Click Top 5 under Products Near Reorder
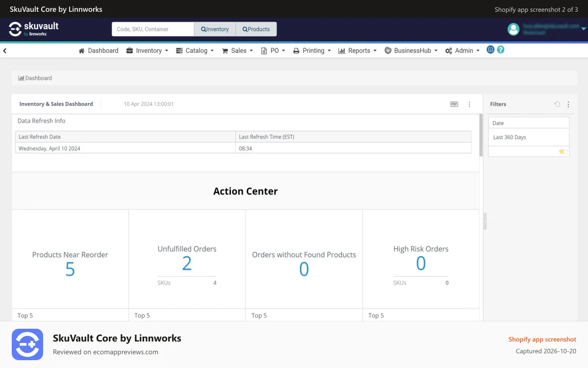 [x=25, y=315]
